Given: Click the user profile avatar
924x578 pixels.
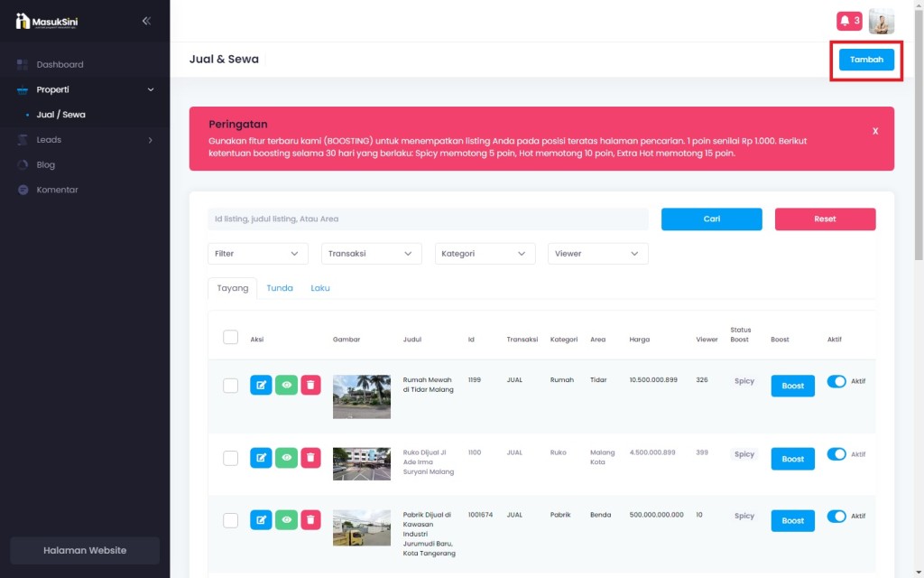Looking at the screenshot, I should click(x=881, y=21).
